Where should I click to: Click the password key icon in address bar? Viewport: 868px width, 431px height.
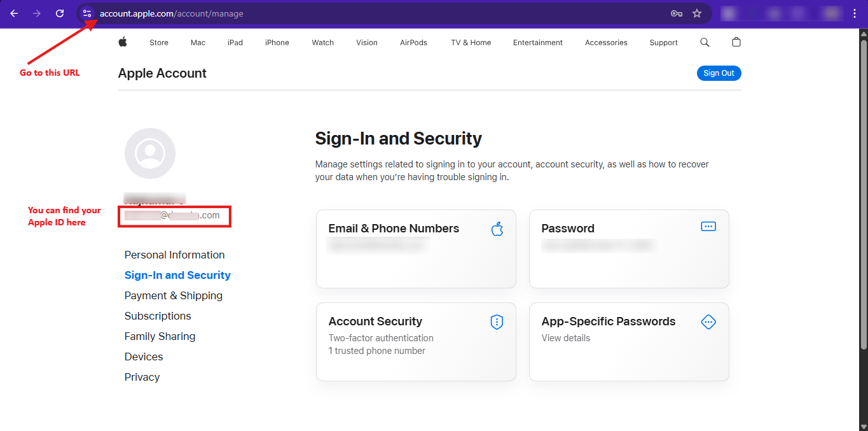677,13
